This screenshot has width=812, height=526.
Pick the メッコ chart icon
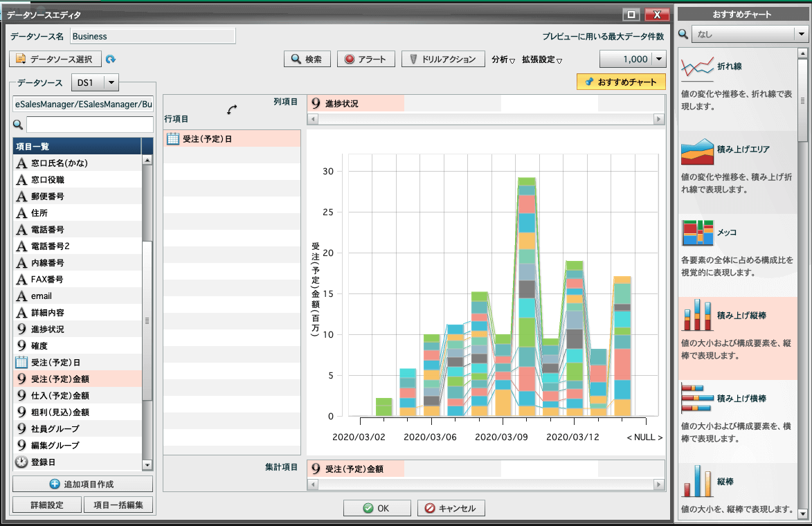point(697,233)
